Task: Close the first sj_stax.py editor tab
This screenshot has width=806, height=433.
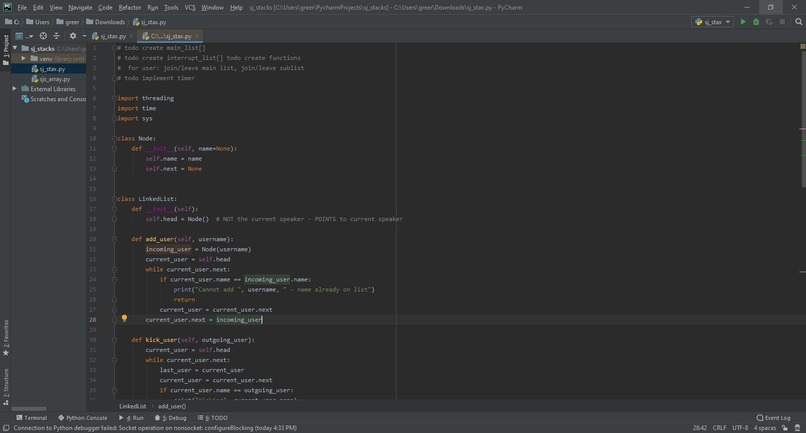Action: pyautogui.click(x=131, y=36)
